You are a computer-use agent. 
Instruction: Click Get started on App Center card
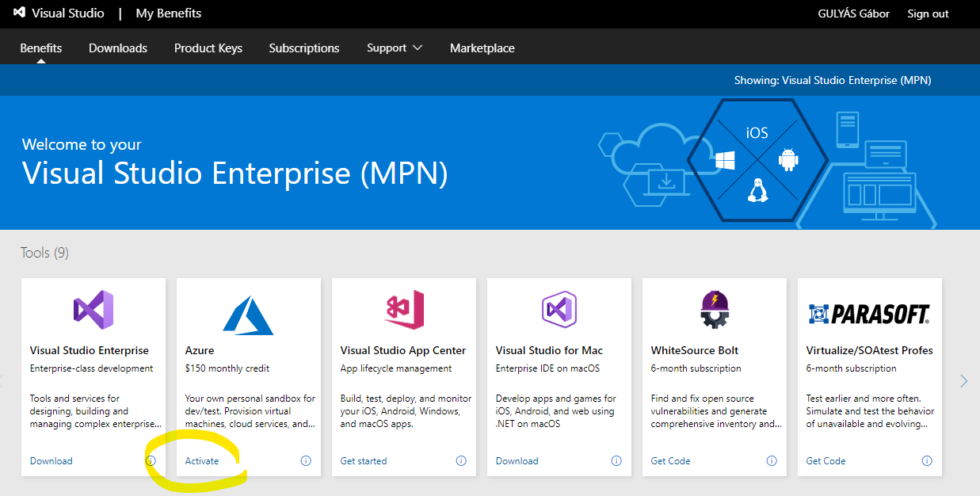(364, 460)
